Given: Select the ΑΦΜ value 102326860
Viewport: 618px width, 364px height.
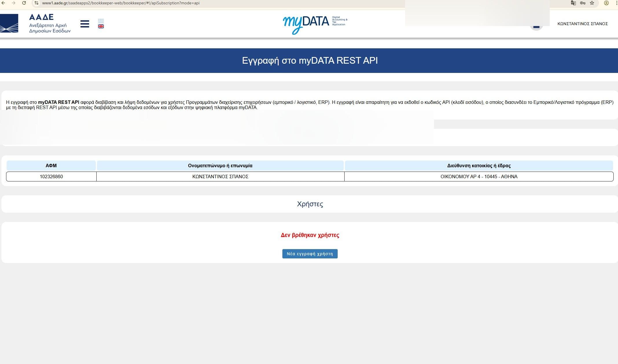Looking at the screenshot, I should click(x=51, y=177).
